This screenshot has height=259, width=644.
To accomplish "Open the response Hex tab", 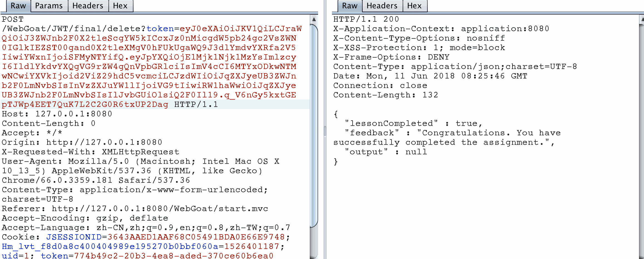I will point(415,6).
